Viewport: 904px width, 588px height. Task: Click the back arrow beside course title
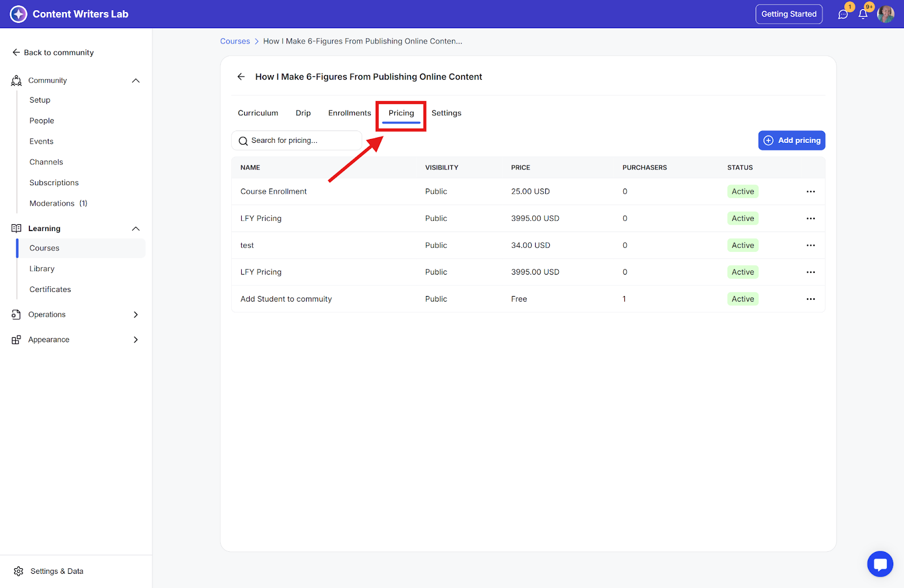(241, 77)
